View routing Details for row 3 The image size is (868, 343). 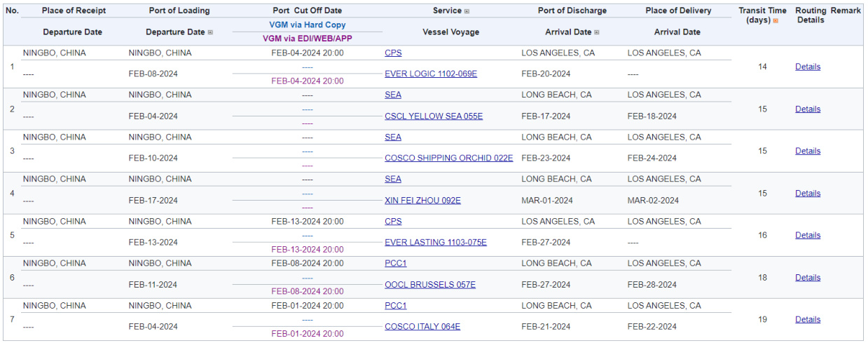[x=808, y=152]
